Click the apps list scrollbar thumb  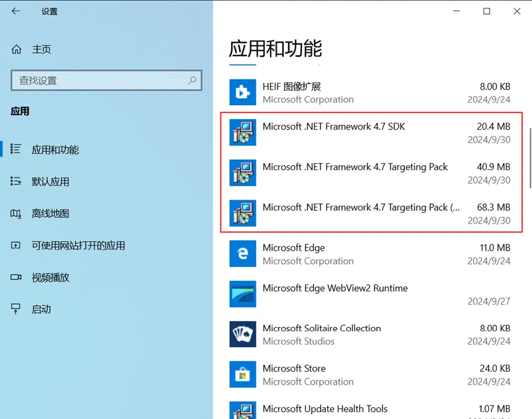tap(530, 158)
